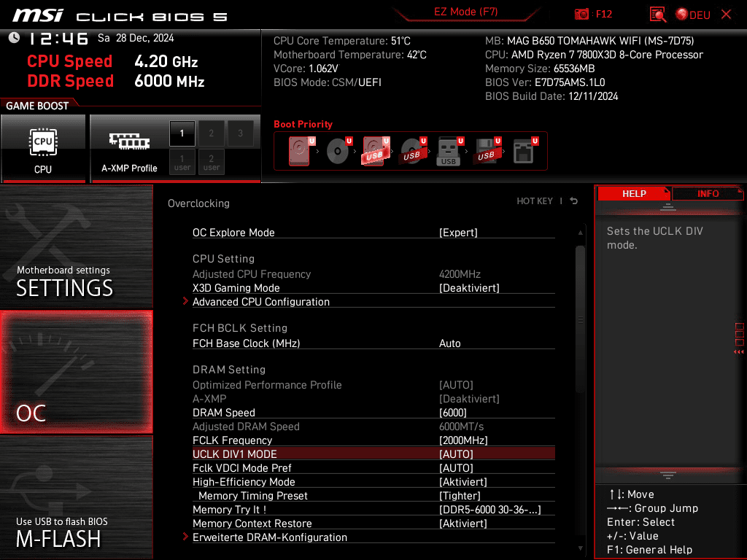Select A-XMP user profile 2
The image size is (747, 560).
[x=211, y=162]
